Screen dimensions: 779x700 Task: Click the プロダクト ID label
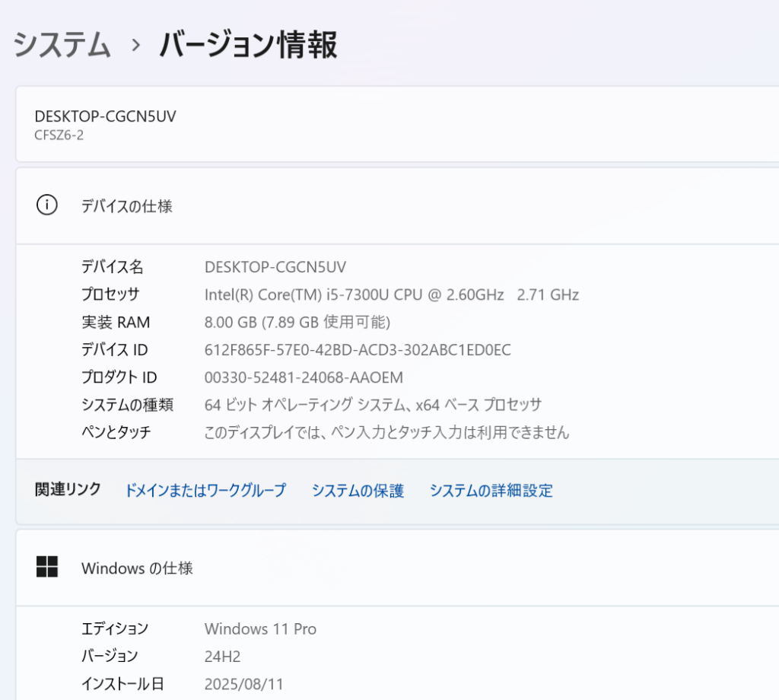coord(119,377)
